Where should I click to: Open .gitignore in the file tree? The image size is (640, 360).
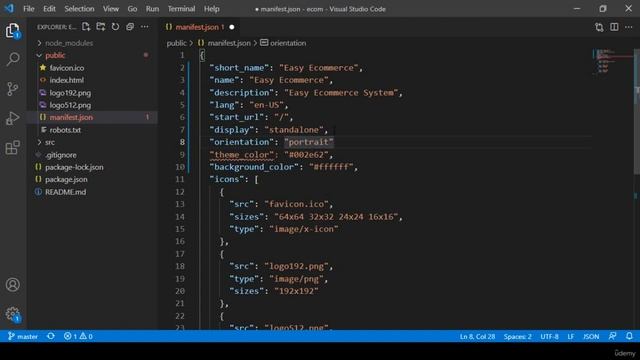tap(61, 155)
